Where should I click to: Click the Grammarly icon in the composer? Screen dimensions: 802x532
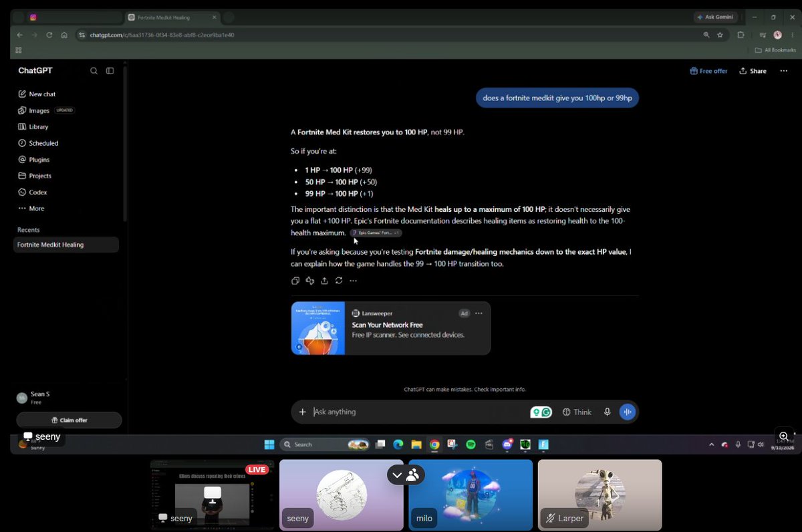[547, 412]
